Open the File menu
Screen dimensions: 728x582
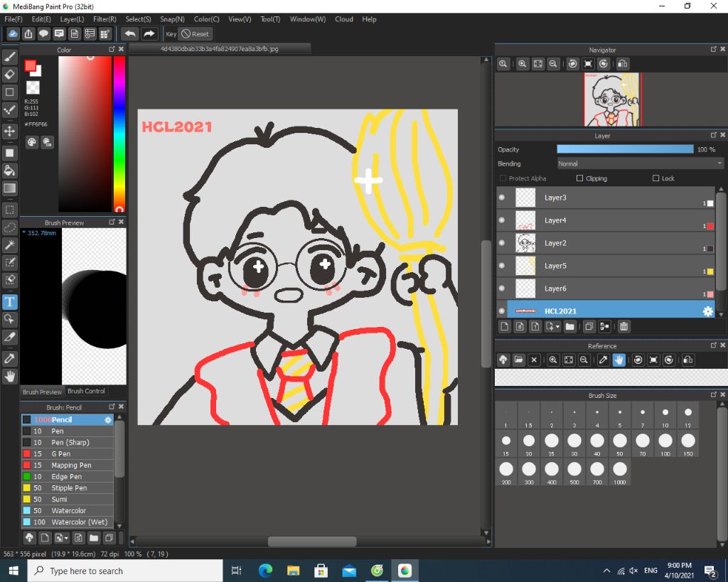point(13,19)
